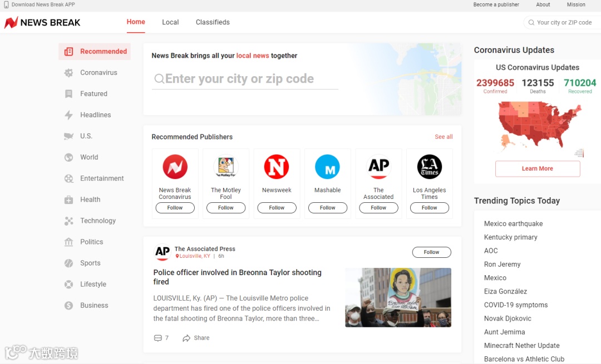Open the Local tab
This screenshot has width=601, height=364.
point(170,22)
